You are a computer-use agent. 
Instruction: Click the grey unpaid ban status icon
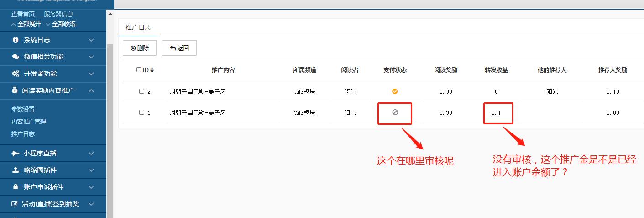[395, 112]
